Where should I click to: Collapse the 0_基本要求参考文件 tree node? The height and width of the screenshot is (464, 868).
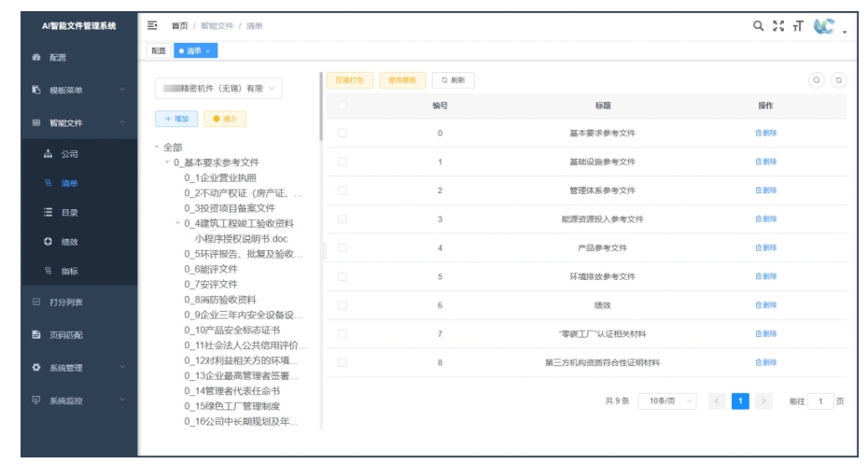pyautogui.click(x=168, y=162)
